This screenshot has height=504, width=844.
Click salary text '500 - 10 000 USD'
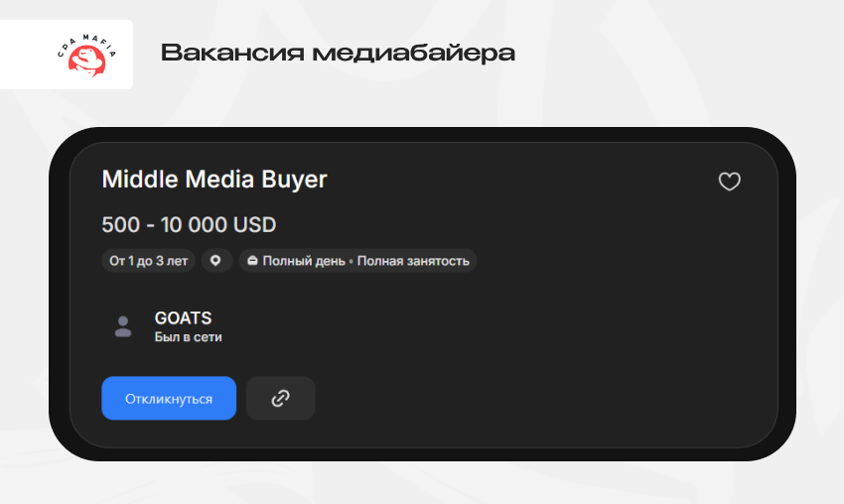pyautogui.click(x=189, y=225)
